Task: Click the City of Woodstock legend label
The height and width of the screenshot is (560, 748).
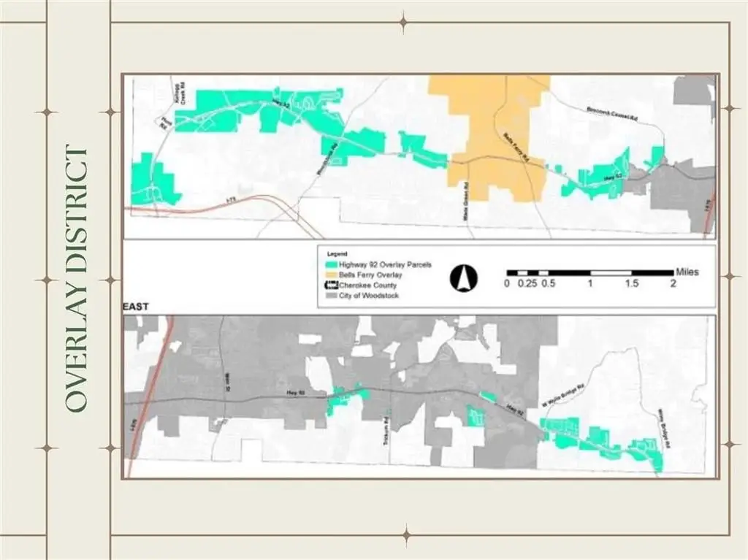Action: [x=369, y=295]
